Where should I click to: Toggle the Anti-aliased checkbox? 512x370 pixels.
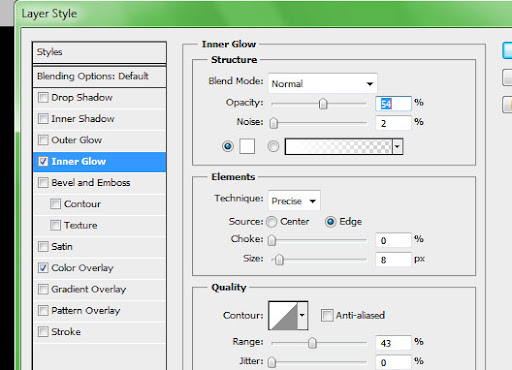[327, 315]
